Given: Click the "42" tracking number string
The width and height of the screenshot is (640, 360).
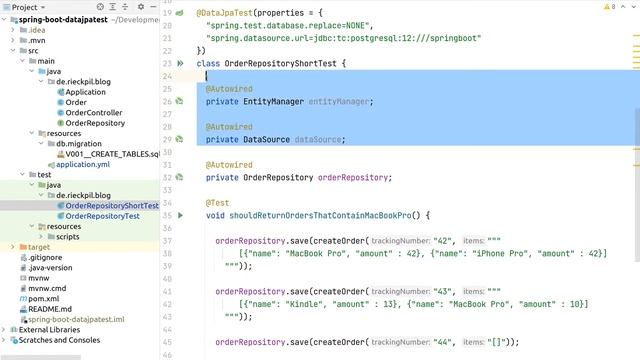Looking at the screenshot, I should pos(442,240).
